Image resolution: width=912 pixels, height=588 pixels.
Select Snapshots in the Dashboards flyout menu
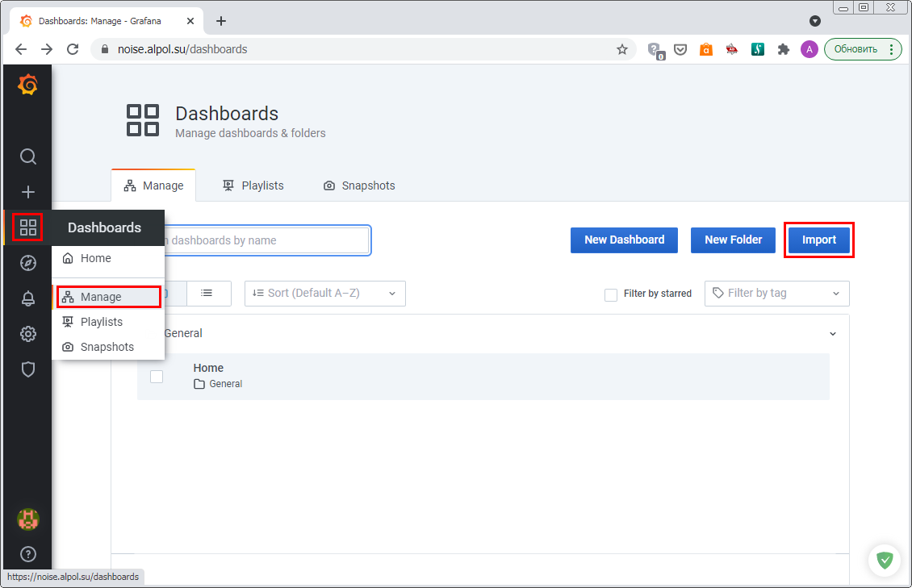coord(107,347)
